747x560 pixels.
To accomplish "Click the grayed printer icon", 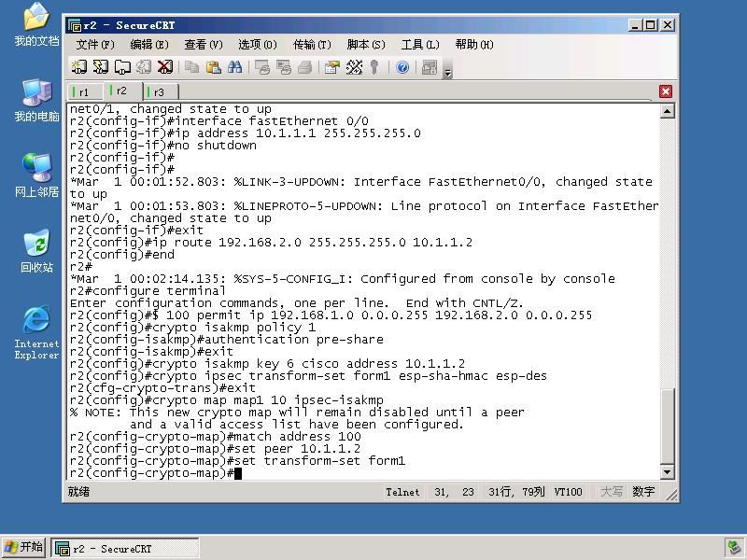I will click(305, 67).
